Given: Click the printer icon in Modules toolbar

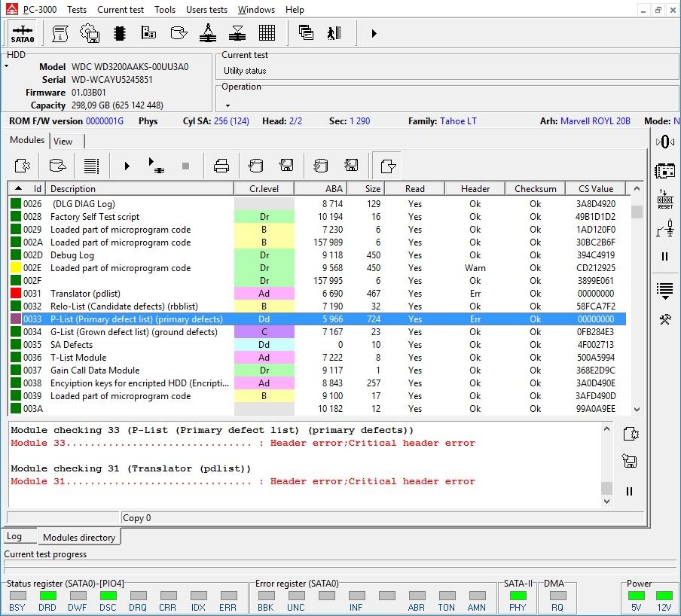Looking at the screenshot, I should (x=221, y=166).
